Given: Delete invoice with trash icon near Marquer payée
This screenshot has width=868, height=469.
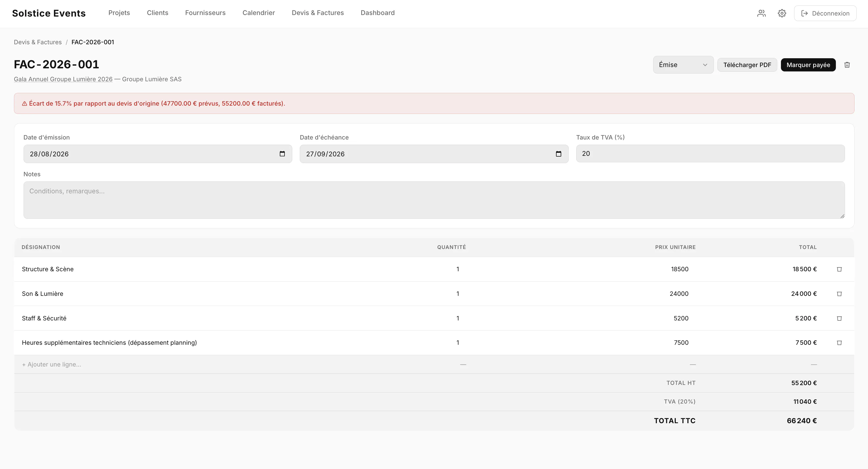Looking at the screenshot, I should click(x=847, y=65).
